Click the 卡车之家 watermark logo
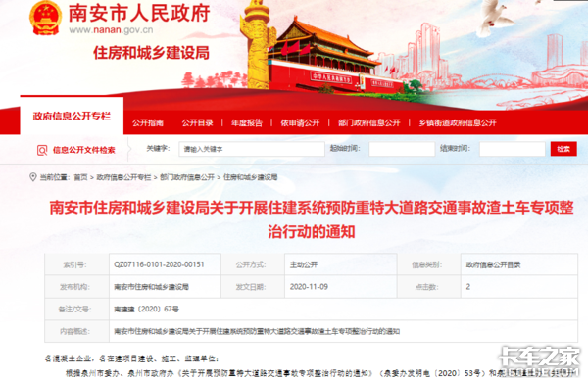Viewport: 588px width, 383px height. [x=540, y=357]
